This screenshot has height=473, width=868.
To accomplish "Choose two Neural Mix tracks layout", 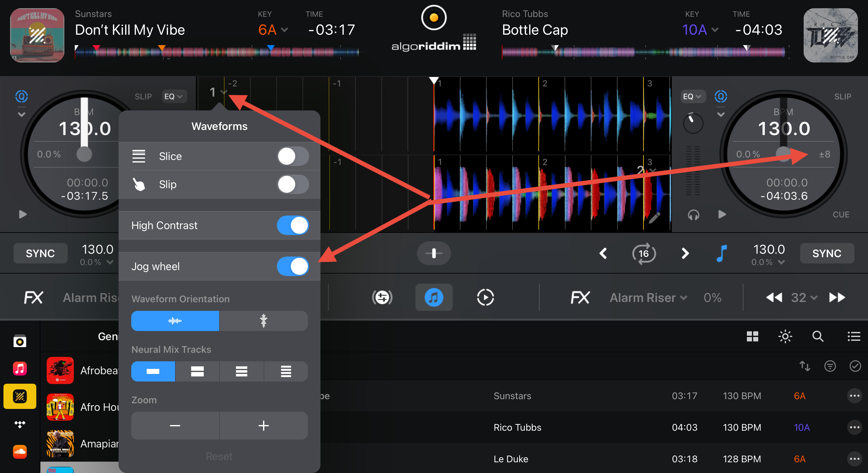I will [197, 371].
